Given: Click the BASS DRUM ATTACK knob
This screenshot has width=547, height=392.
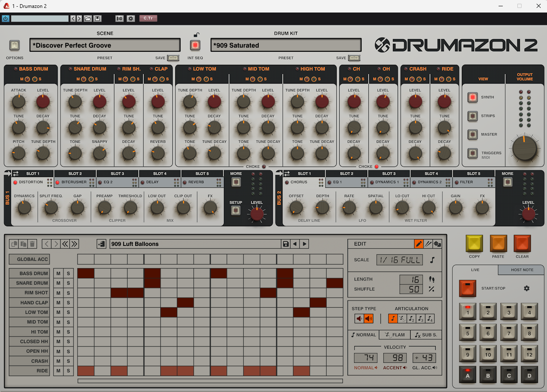Looking at the screenshot, I should (x=18, y=101).
